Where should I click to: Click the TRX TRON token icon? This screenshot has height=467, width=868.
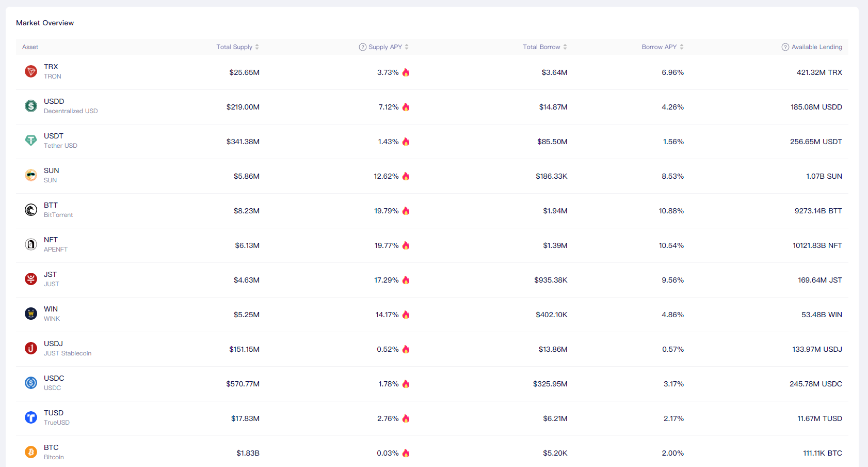click(x=31, y=71)
